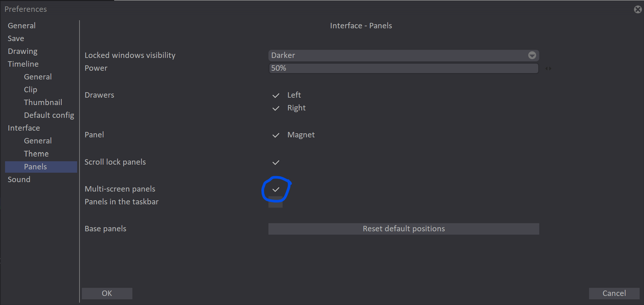Choose Clip under Timeline
This screenshot has height=305, width=644.
point(31,90)
